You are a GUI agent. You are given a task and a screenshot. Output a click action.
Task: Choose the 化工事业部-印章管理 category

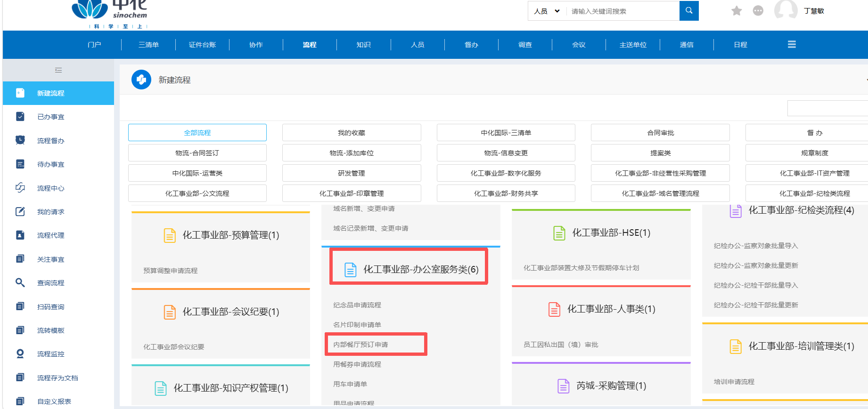[x=352, y=193]
